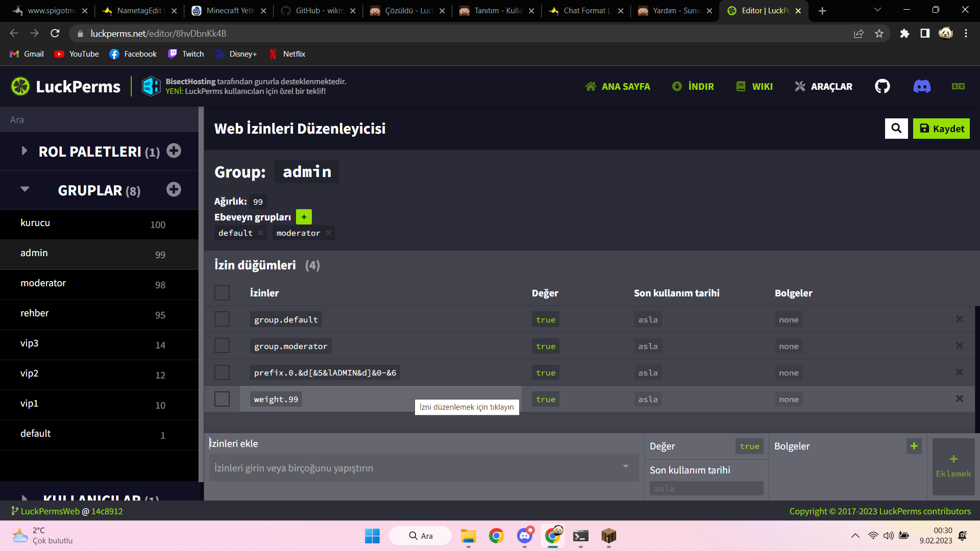Image resolution: width=980 pixels, height=551 pixels.
Task: Open the WIKI page
Action: tap(754, 86)
